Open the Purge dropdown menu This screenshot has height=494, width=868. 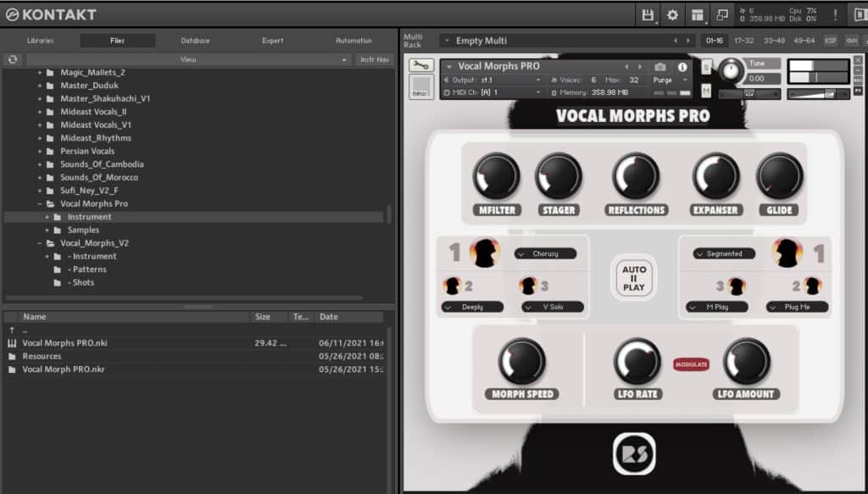click(x=670, y=80)
